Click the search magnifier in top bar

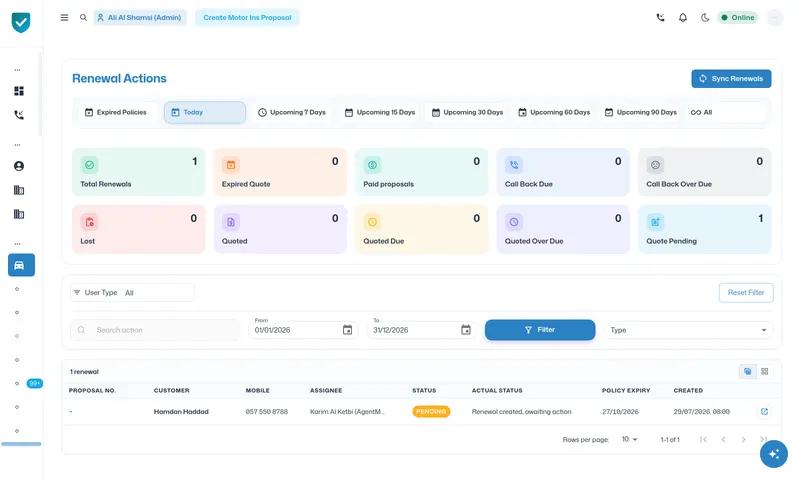click(x=83, y=17)
